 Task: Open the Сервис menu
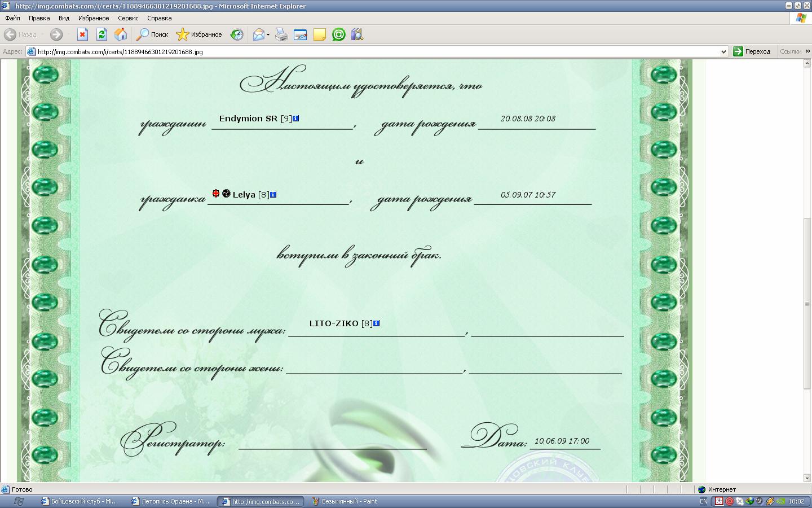[x=128, y=18]
